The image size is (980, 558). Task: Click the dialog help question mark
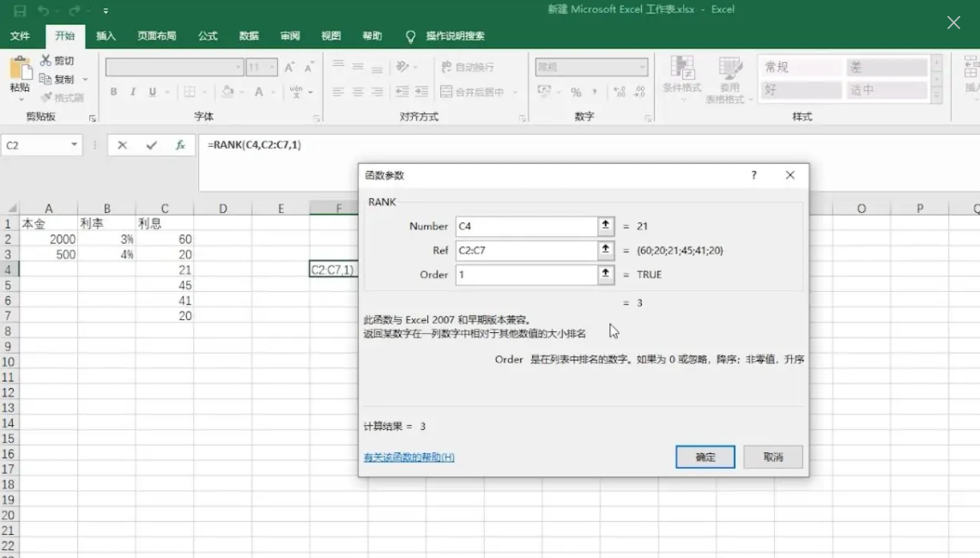click(753, 175)
